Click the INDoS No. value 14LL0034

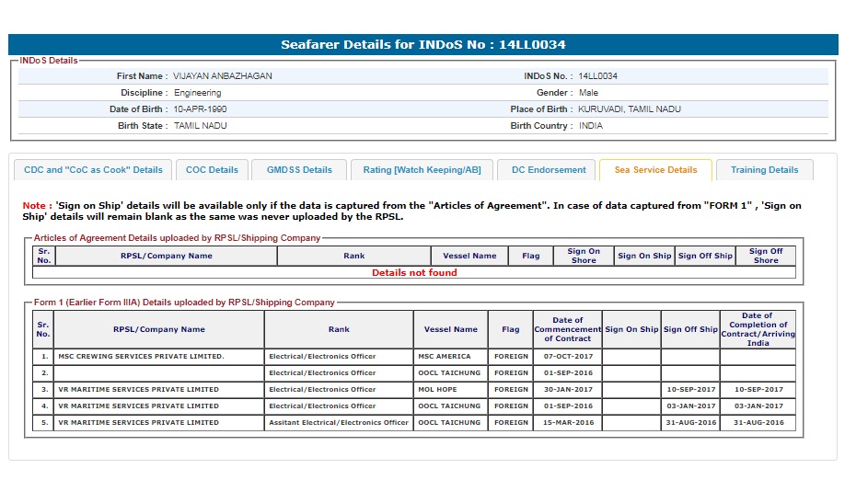[598, 76]
